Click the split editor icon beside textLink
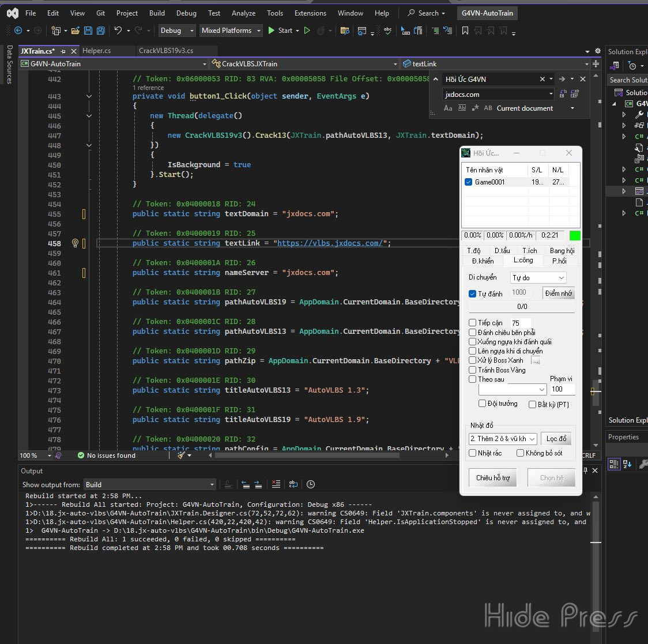The image size is (648, 644). (596, 63)
